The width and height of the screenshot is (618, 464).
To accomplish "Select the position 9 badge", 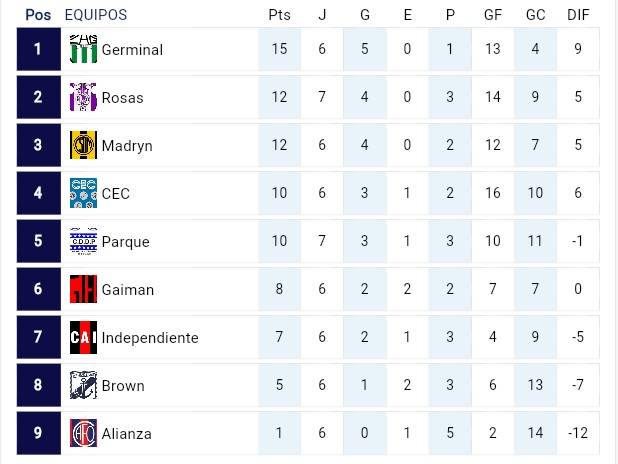I will [38, 433].
